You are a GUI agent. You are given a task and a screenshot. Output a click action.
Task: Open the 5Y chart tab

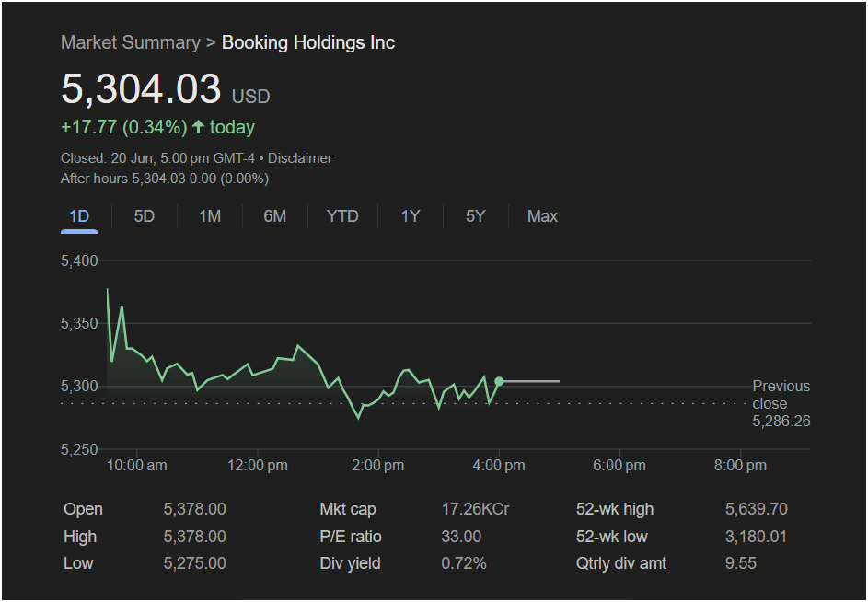pos(476,216)
